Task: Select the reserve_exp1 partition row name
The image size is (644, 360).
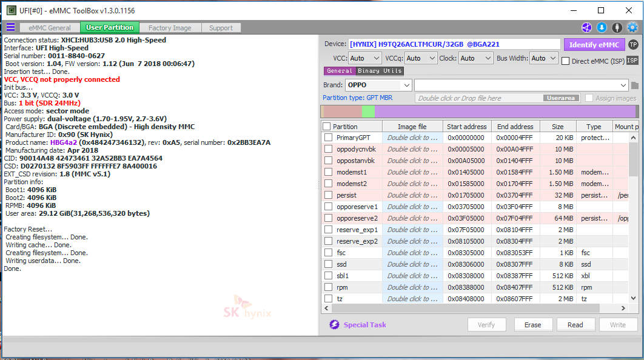Action: (357, 230)
